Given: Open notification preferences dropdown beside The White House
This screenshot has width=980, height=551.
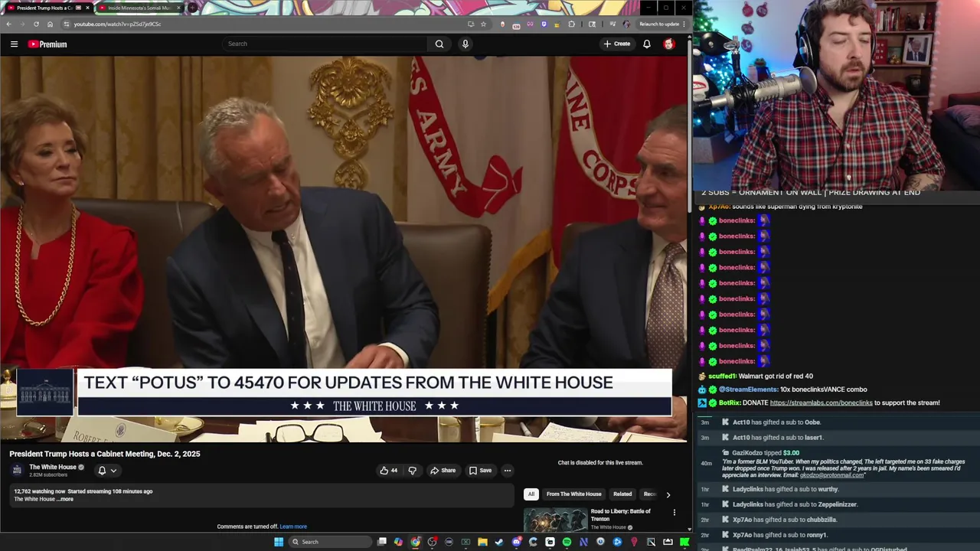Looking at the screenshot, I should (x=107, y=470).
